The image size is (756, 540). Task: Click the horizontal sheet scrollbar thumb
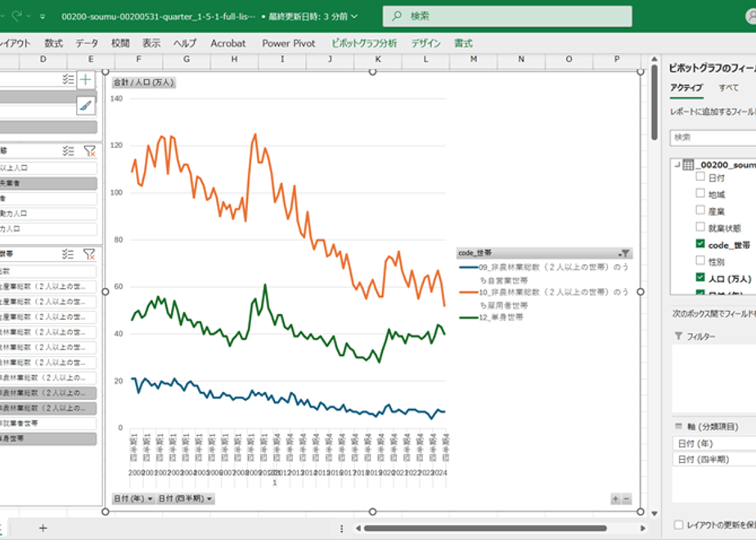[x=485, y=529]
